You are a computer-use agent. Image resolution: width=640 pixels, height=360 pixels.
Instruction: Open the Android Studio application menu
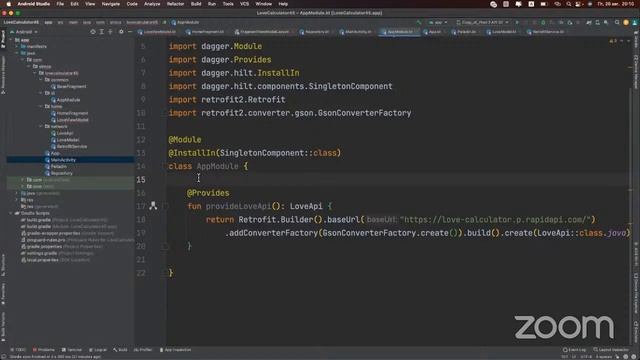[x=33, y=4]
